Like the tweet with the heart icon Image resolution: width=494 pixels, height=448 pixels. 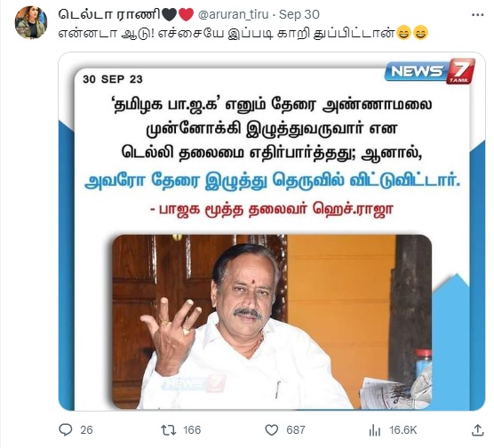coord(272,430)
